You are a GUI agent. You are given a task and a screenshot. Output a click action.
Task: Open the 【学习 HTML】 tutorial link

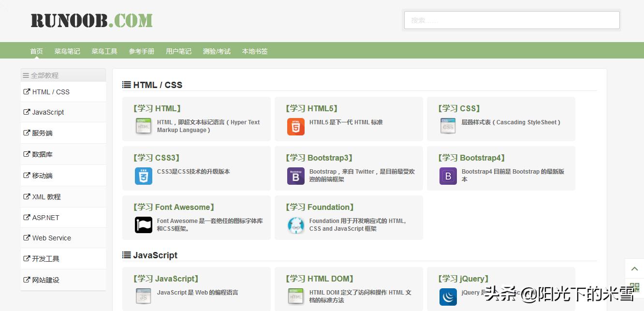(157, 108)
